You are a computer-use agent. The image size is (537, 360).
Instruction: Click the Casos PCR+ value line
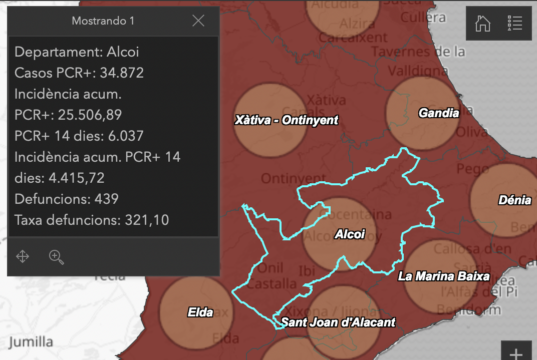coord(79,73)
